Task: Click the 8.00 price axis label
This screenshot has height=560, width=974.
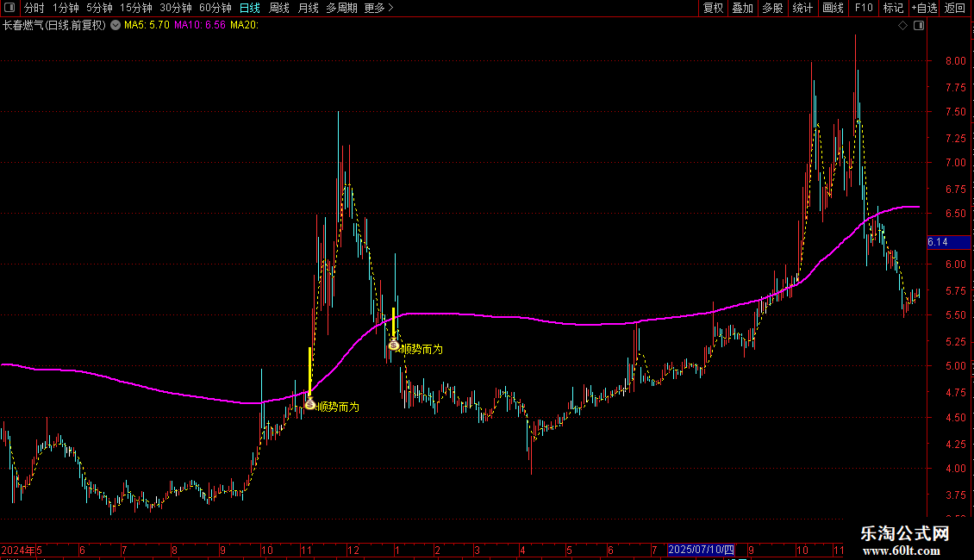Action: pyautogui.click(x=955, y=61)
